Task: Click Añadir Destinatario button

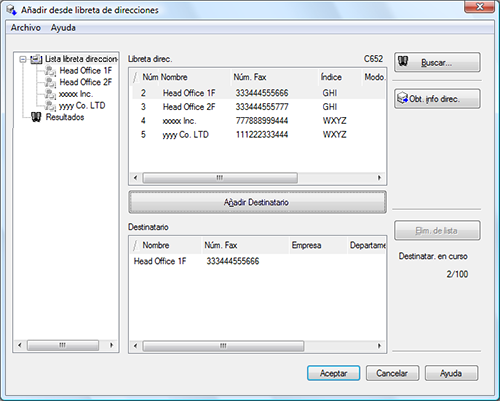Action: (x=257, y=202)
